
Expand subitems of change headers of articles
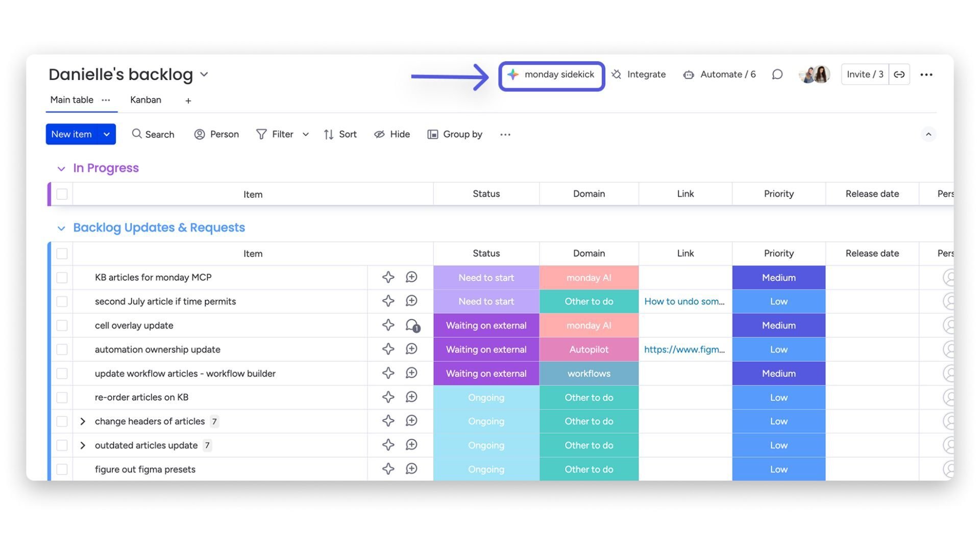[x=83, y=421]
